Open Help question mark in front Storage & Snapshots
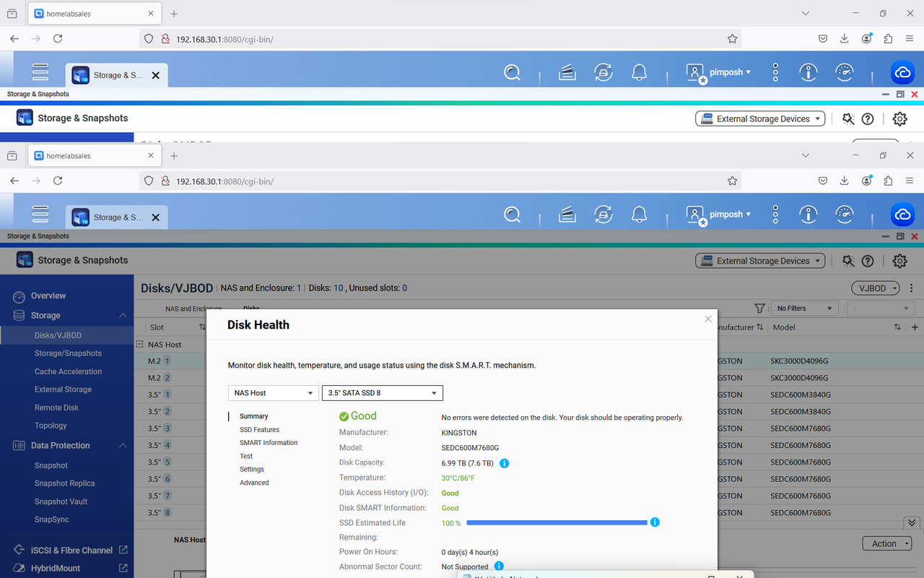Screen dimensions: 924x578 coord(868,261)
